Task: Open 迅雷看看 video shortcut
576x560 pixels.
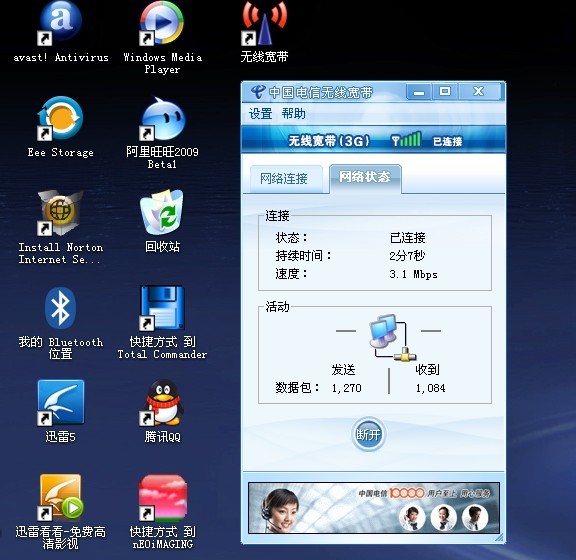Action: coord(61,497)
